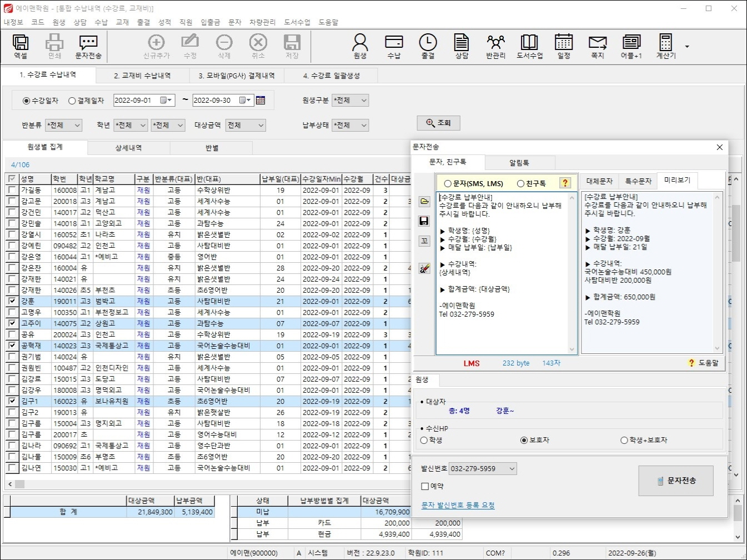Expand the 반분류 dropdown
Viewport: 747px width, 560px height.
[x=77, y=126]
